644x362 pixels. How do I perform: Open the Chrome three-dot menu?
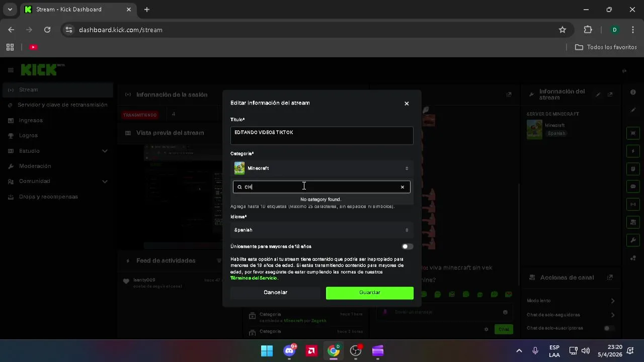pos(632,30)
